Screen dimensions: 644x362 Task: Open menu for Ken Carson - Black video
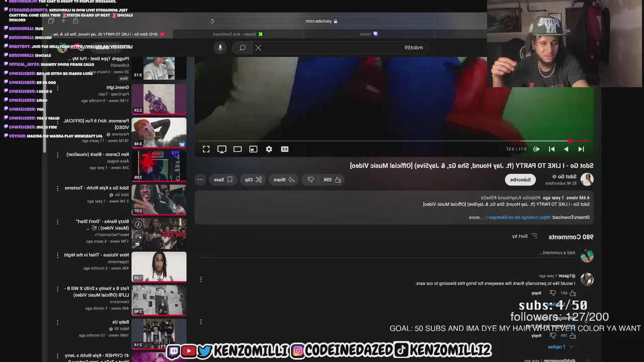click(57, 155)
